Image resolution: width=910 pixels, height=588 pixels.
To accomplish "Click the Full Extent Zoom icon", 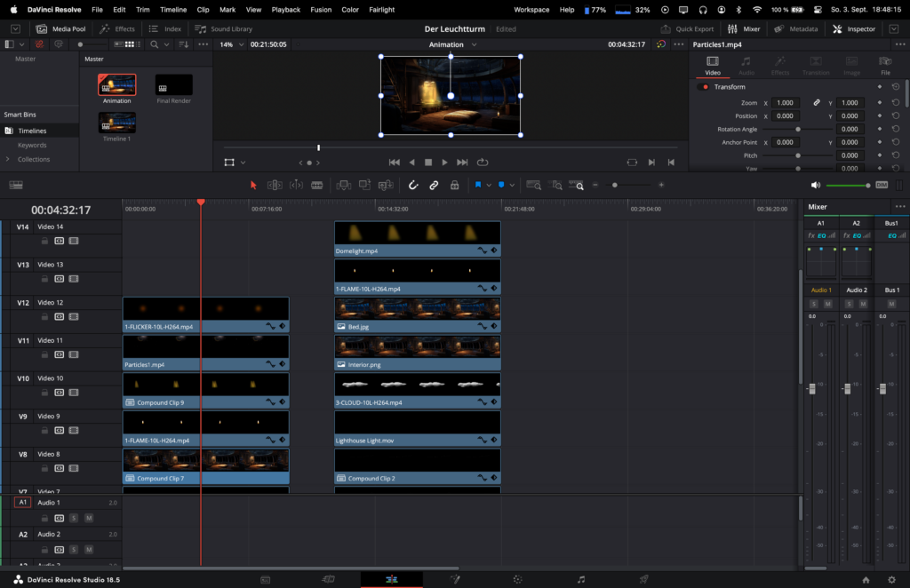I will point(533,185).
